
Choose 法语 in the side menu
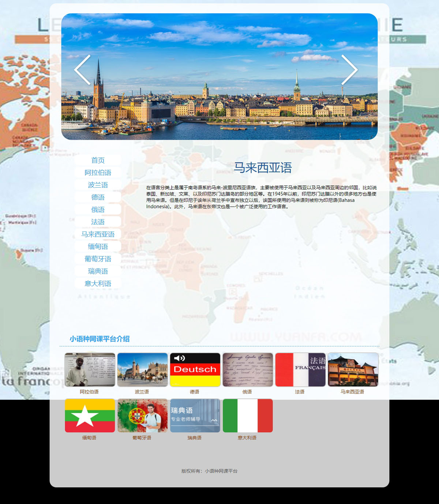(98, 222)
